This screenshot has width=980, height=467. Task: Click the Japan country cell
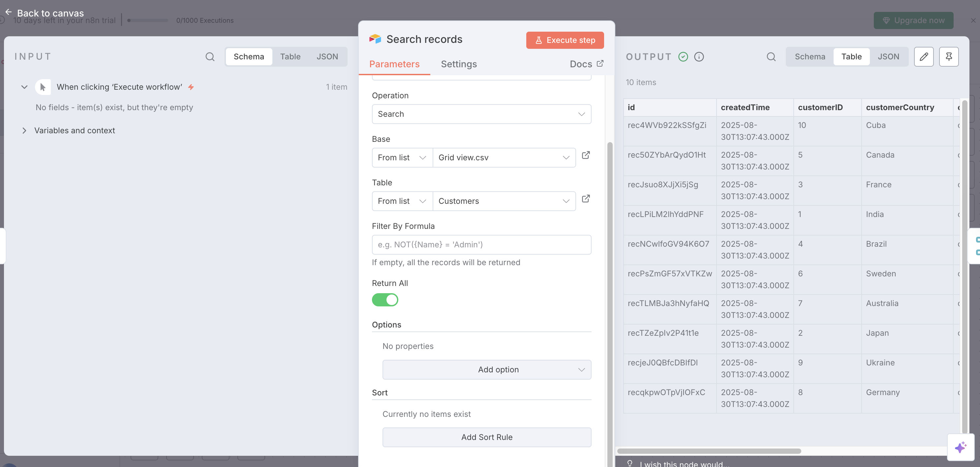click(x=907, y=339)
